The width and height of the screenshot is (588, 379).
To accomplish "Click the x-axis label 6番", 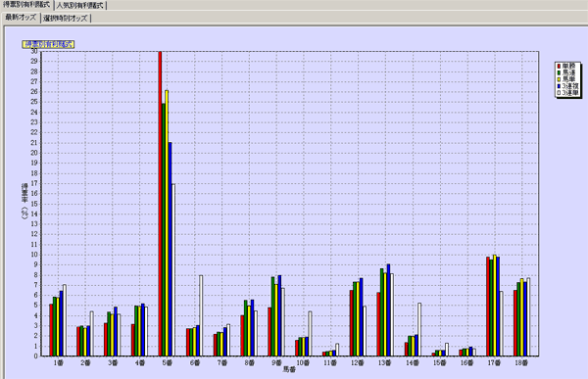I will click(x=195, y=363).
